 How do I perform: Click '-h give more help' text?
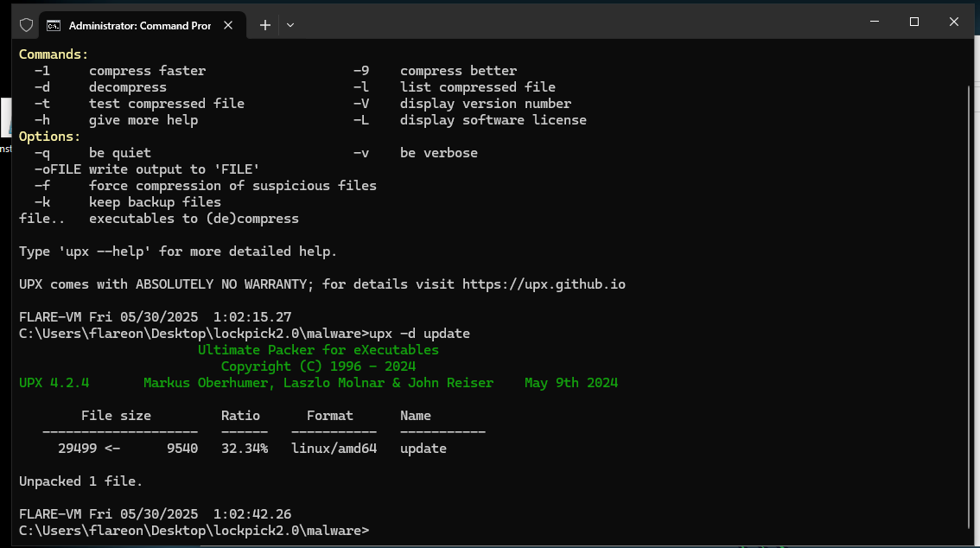[x=117, y=120]
